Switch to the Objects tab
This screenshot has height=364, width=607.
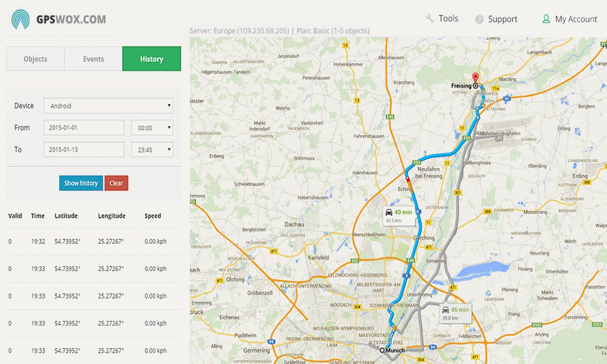[x=35, y=59]
